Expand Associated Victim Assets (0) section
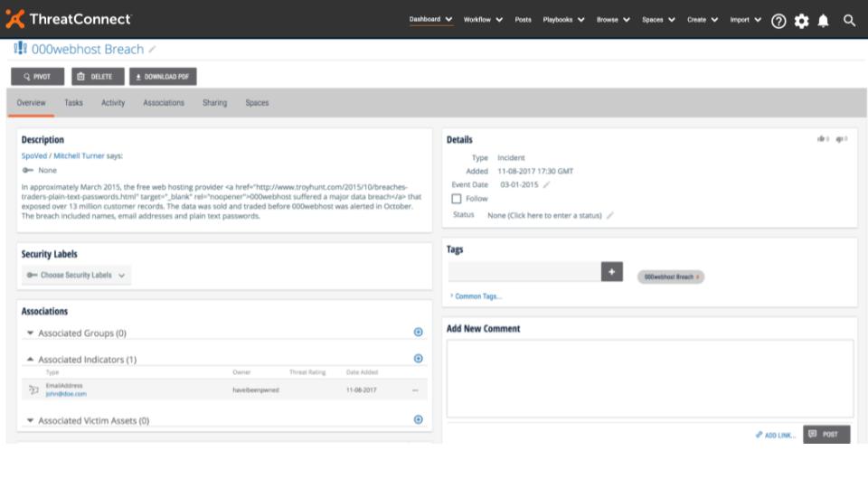Image resolution: width=868 pixels, height=488 pixels. 30,420
